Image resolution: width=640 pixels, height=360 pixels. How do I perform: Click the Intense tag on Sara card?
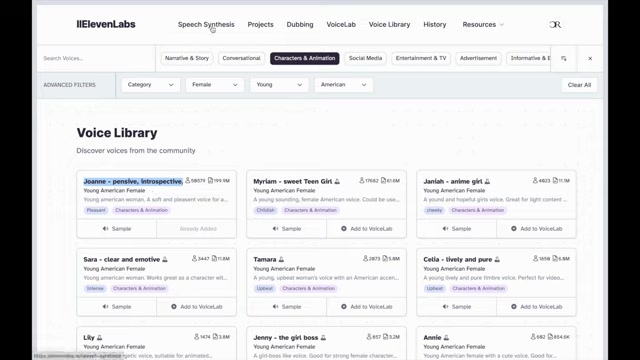[x=95, y=288]
